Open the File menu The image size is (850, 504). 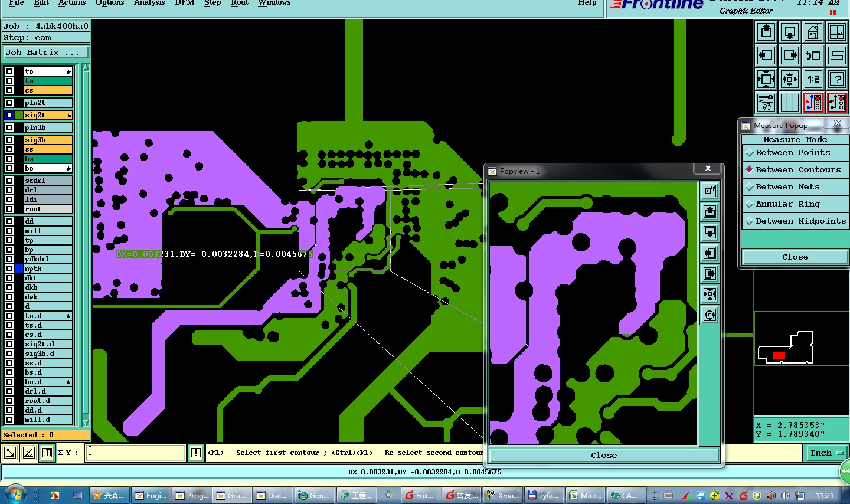17,3
